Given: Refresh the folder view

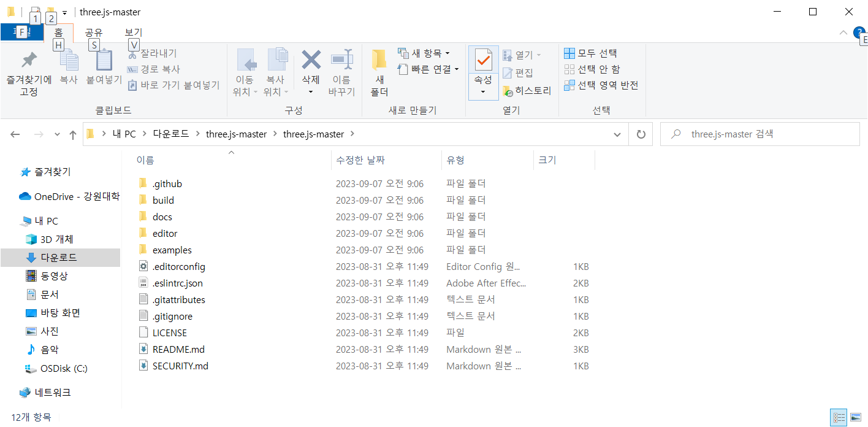Looking at the screenshot, I should [x=641, y=134].
